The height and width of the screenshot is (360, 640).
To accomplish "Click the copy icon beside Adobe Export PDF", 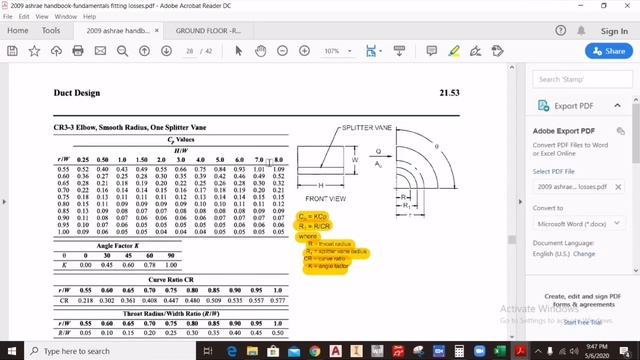I will coord(620,131).
